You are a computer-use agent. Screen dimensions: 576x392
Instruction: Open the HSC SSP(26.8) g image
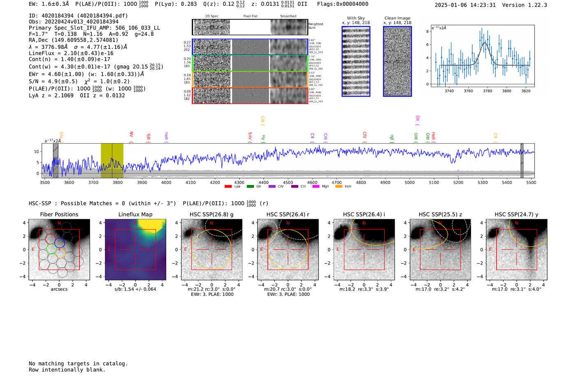coord(211,250)
